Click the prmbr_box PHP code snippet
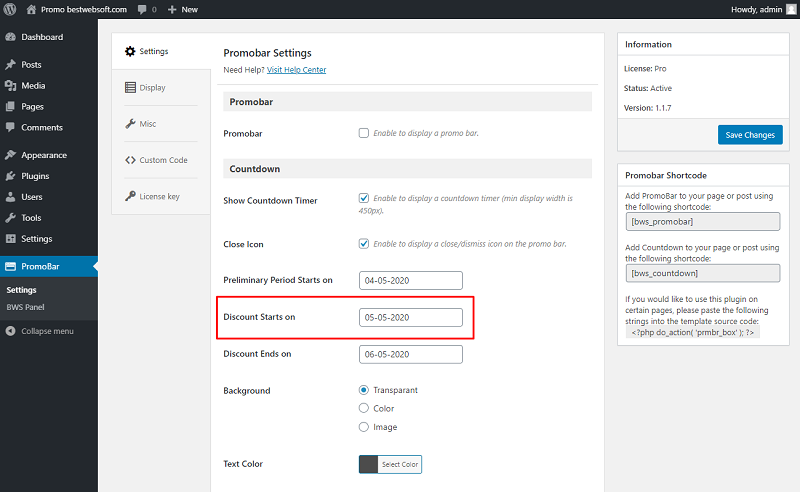Image resolution: width=800 pixels, height=492 pixels. coord(692,332)
